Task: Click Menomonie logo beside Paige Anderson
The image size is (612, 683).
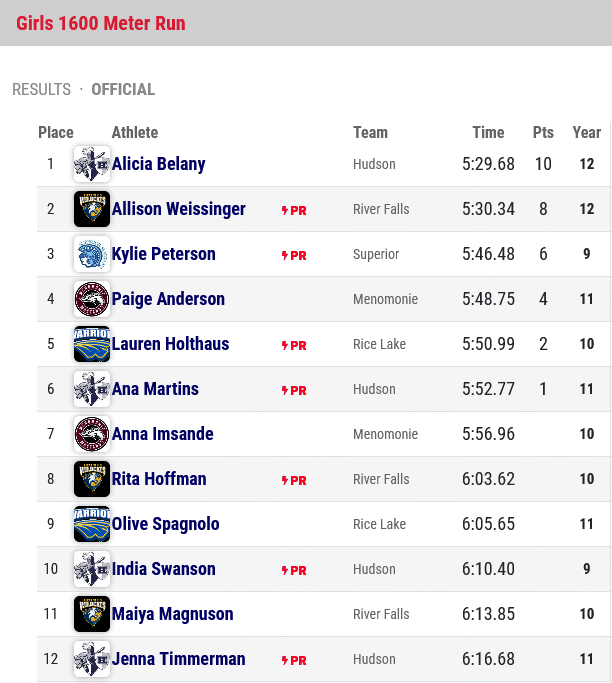Action: click(x=91, y=299)
